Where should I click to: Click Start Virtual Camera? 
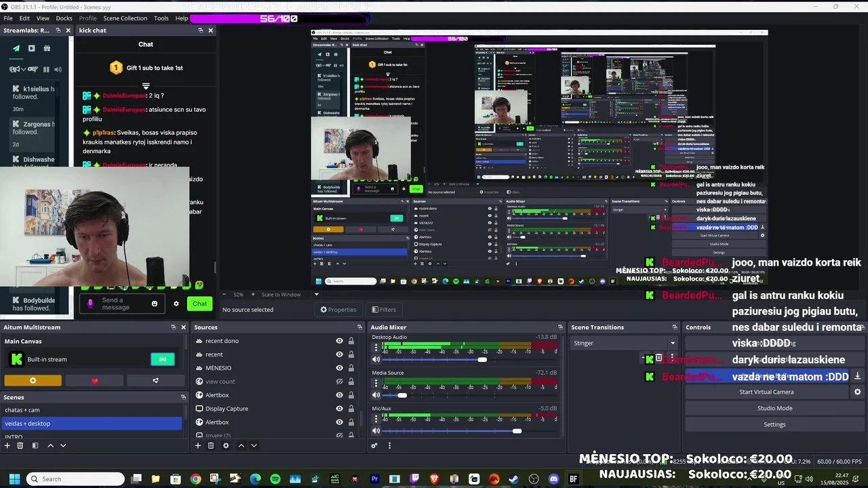click(x=766, y=392)
